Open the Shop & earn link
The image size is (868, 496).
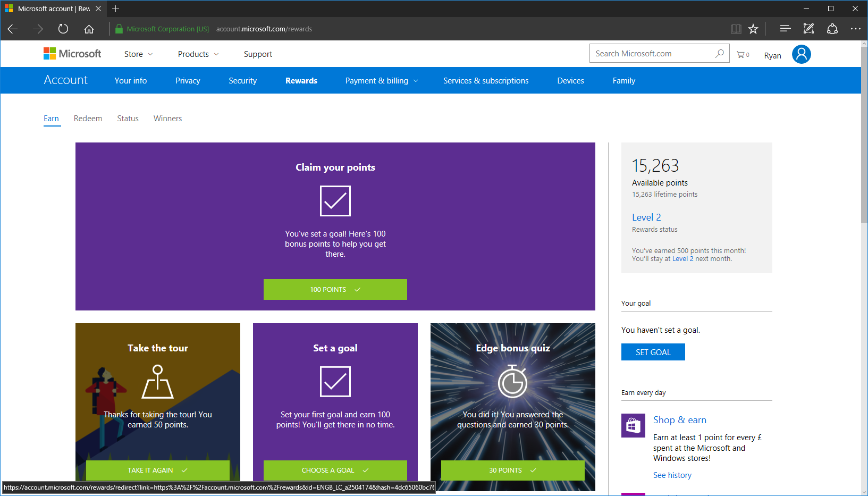[680, 420]
